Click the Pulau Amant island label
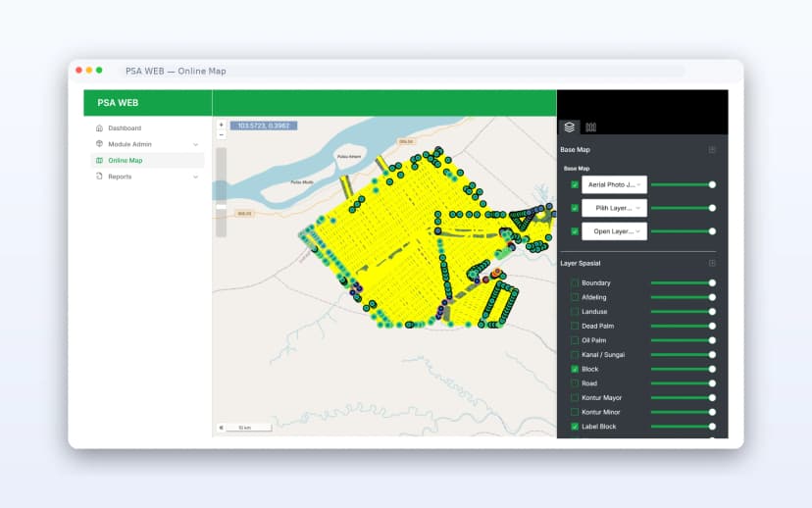812x508 pixels. 349,156
